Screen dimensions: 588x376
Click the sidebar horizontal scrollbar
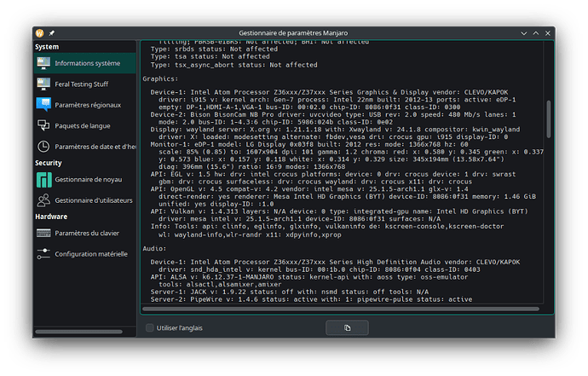coord(78,332)
